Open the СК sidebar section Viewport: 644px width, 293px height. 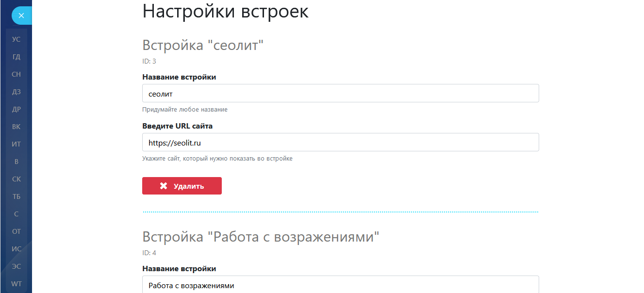[17, 179]
